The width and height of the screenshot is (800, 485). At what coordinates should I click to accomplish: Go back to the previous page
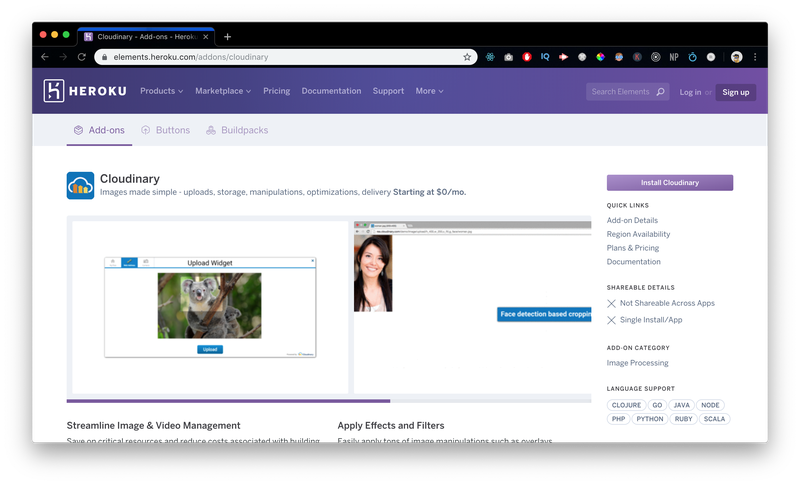pyautogui.click(x=45, y=57)
